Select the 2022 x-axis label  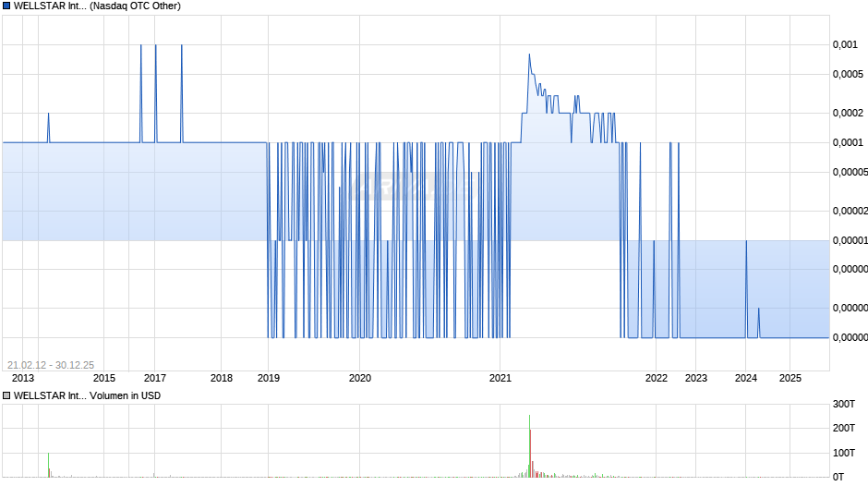click(657, 378)
